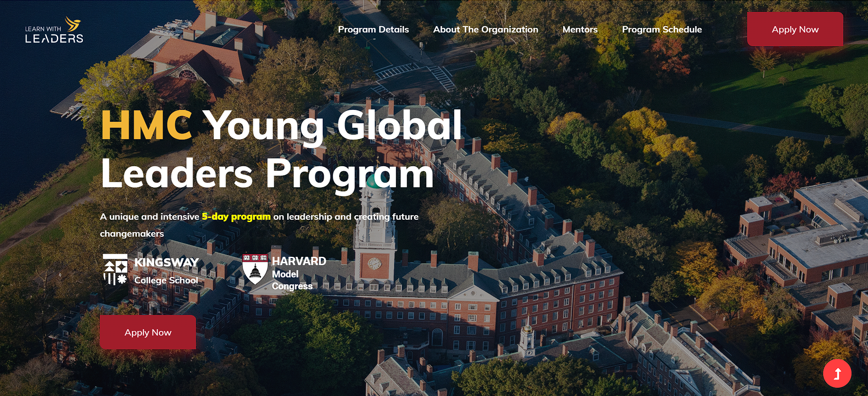868x396 pixels.
Task: Click the clock face on the tower
Action: [x=374, y=264]
